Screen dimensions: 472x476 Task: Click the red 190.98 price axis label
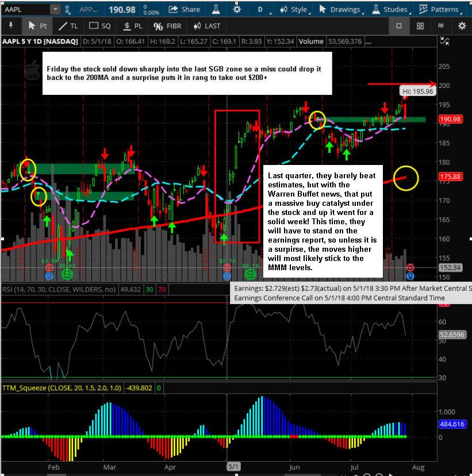click(451, 119)
